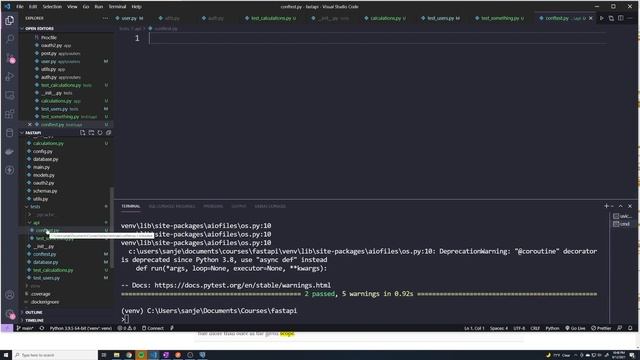Open the Thunder Client lightning icon

9,170
